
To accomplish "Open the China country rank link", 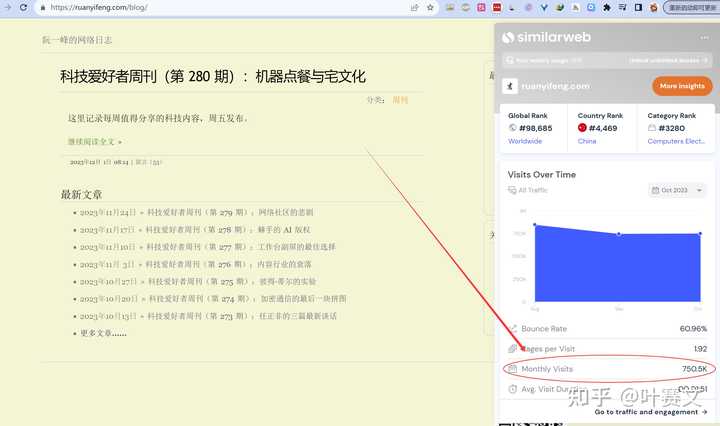I will [587, 141].
